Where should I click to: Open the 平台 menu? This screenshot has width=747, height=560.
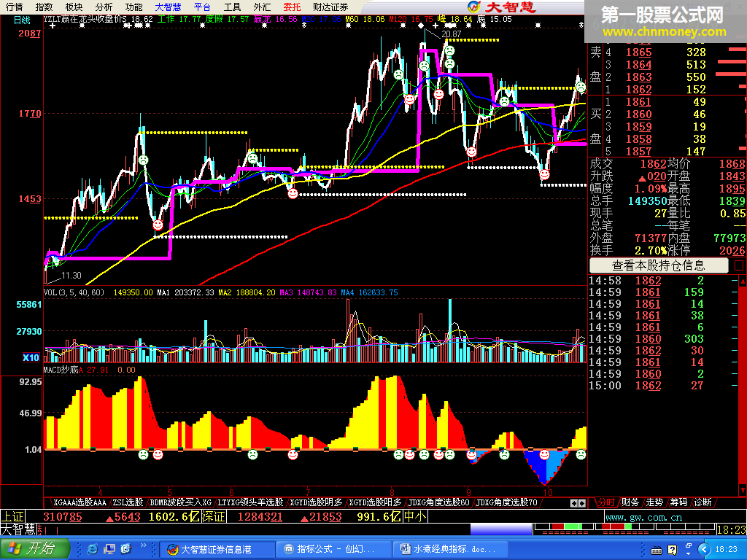tap(203, 7)
